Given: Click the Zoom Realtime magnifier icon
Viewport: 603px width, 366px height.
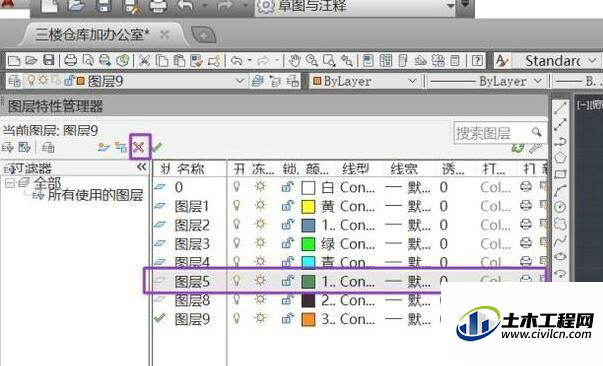Looking at the screenshot, I should (x=311, y=60).
